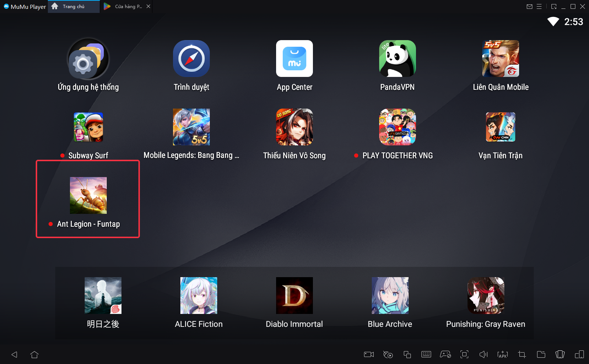Open the shared folder icon

pos(541,354)
